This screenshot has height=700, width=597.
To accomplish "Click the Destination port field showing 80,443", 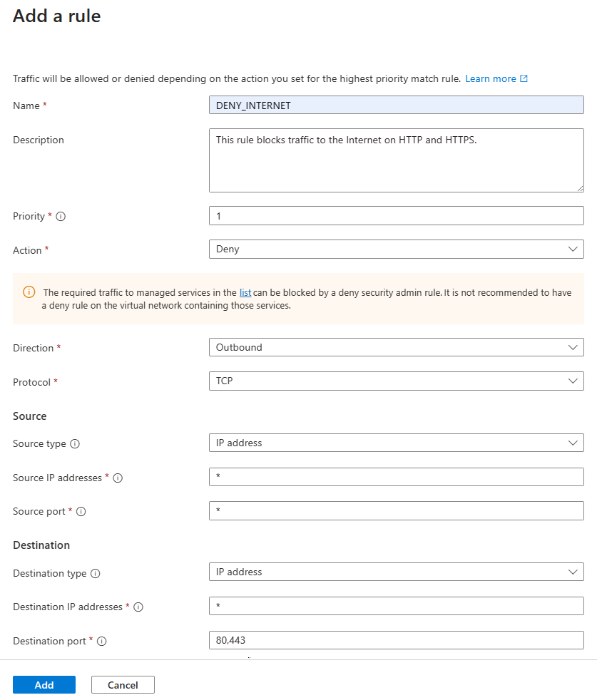I will [397, 639].
